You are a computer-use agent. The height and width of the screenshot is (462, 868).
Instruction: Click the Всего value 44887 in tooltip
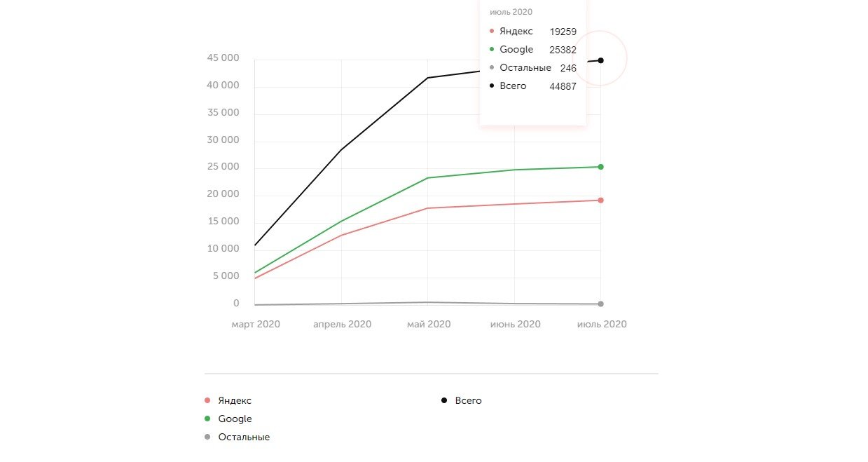(x=563, y=86)
